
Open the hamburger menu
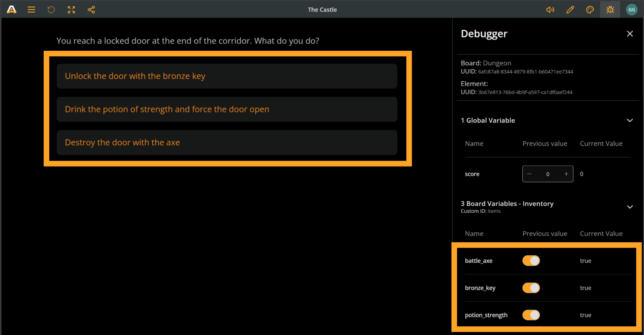coord(31,10)
